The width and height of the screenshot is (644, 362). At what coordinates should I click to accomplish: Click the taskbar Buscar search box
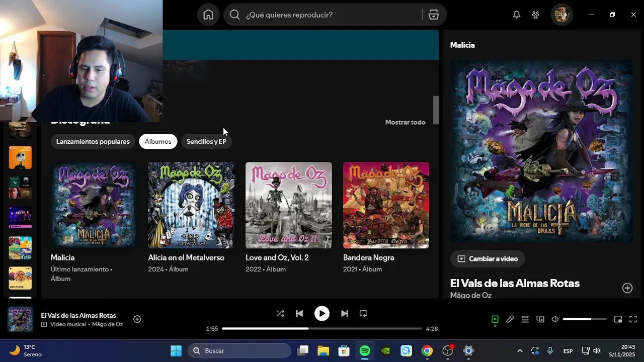(239, 350)
